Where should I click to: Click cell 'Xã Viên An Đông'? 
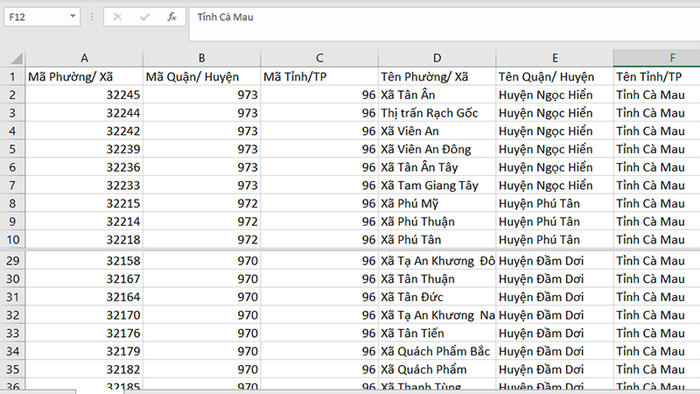tap(437, 149)
